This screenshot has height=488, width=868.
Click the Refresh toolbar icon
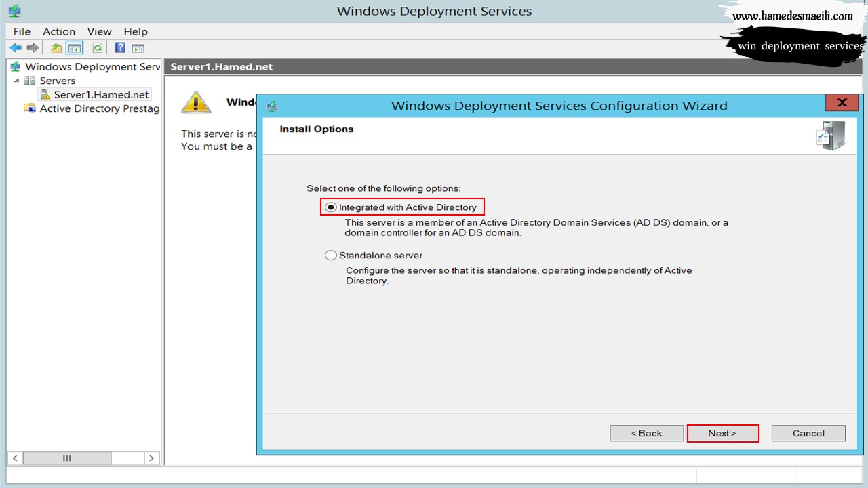98,48
